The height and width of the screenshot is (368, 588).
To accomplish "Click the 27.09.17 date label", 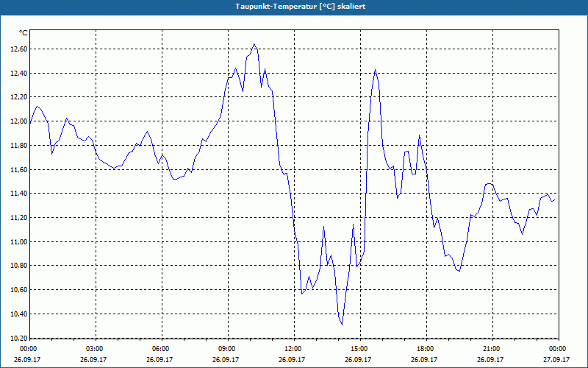I will coord(557,359).
